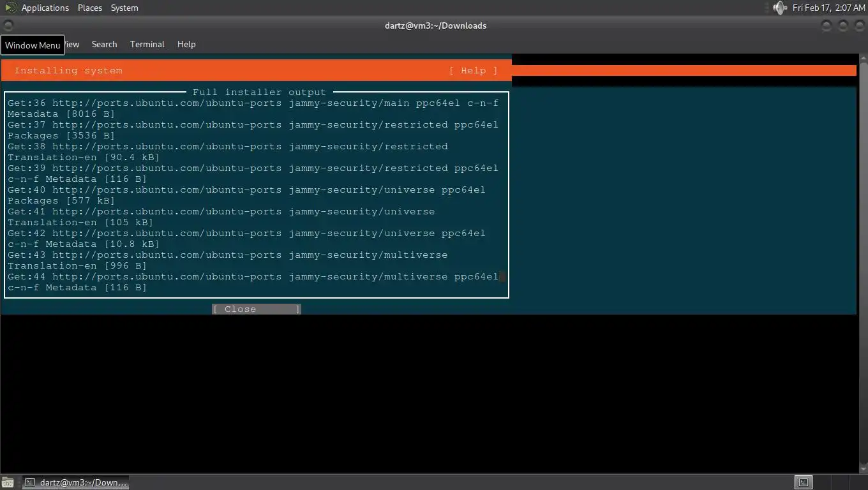
Task: Click the MATE logo icon beside Applications
Action: 10,8
